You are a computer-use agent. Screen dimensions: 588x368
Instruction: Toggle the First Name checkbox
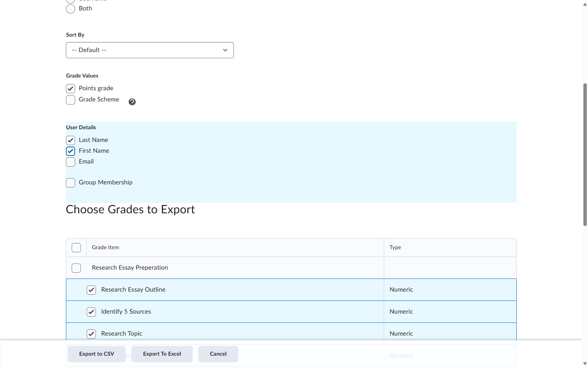[71, 151]
